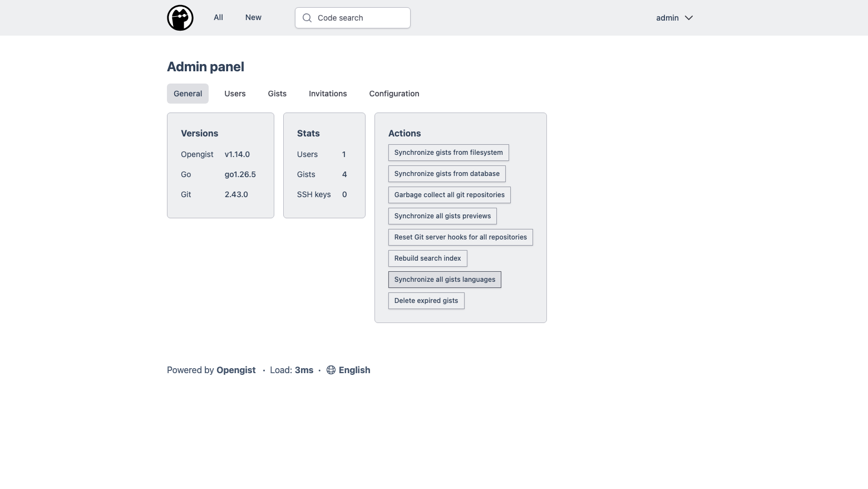This screenshot has width=868, height=489.
Task: Click Rebuild search index button
Action: coord(428,258)
